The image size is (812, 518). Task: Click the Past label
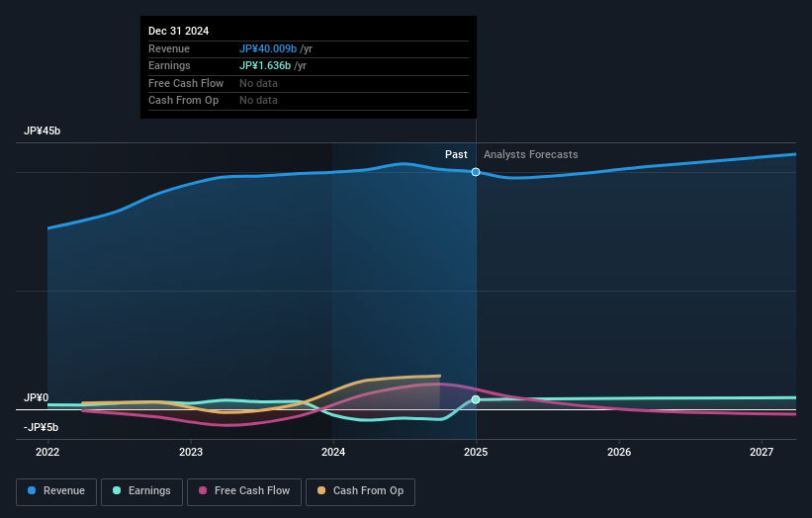tap(456, 154)
